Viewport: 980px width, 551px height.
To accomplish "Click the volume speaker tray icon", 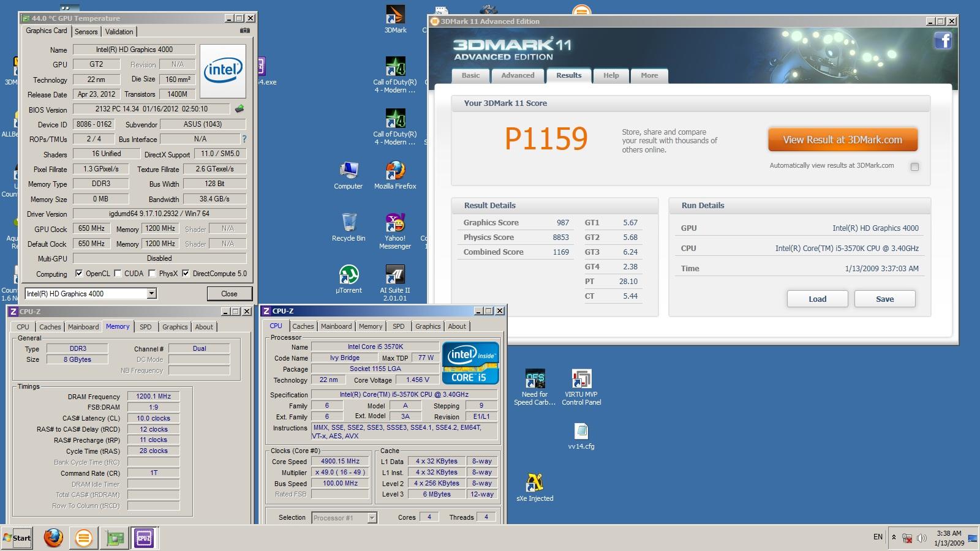I will pos(922,538).
